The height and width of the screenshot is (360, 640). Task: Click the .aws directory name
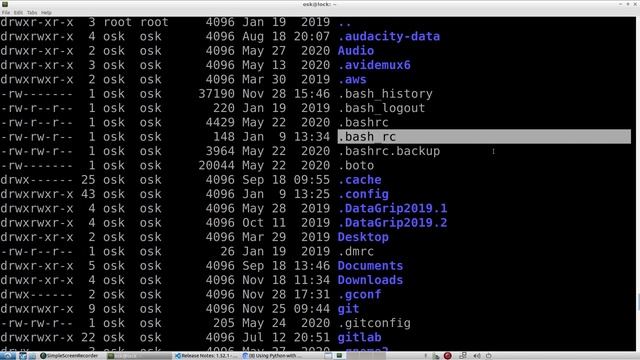(352, 79)
